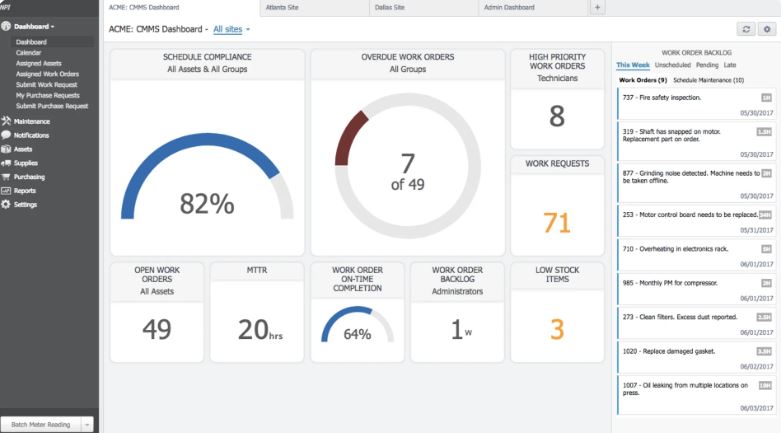The height and width of the screenshot is (433, 781).
Task: Open work order 1020 Replace damaged gasket
Action: tap(696, 357)
